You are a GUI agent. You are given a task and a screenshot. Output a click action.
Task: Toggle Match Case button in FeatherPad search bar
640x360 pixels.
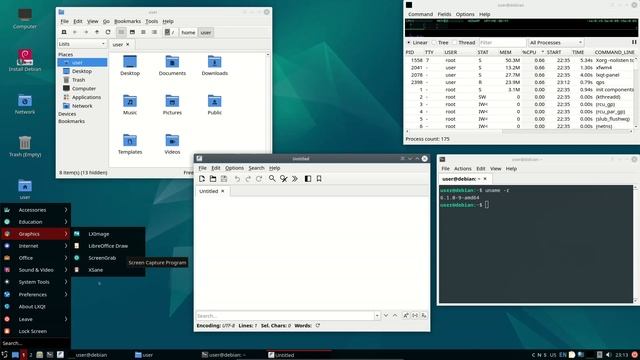[406, 316]
